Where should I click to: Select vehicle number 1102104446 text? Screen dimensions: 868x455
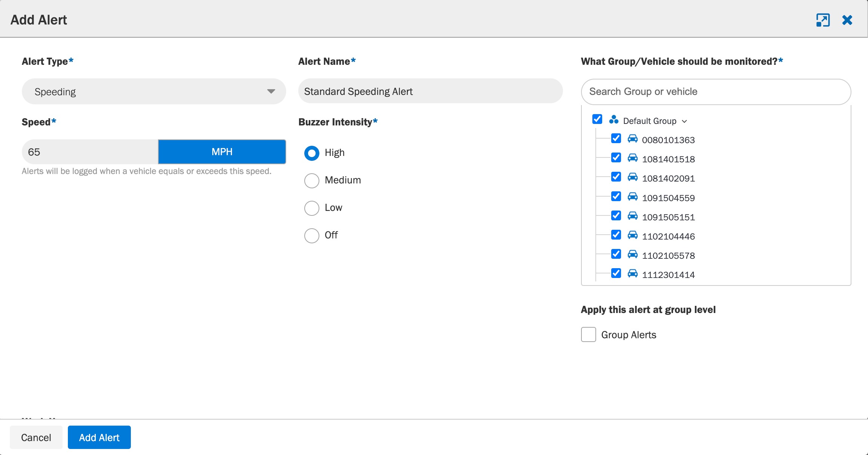point(669,237)
